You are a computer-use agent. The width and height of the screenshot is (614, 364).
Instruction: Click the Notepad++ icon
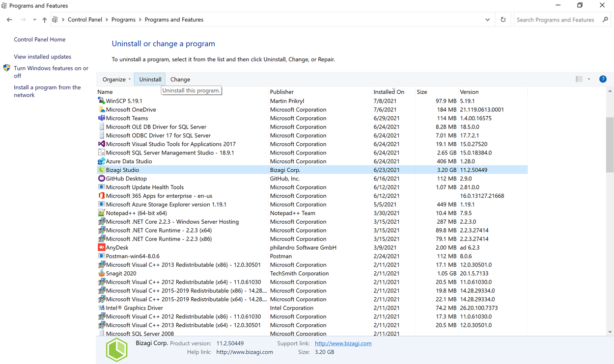101,213
